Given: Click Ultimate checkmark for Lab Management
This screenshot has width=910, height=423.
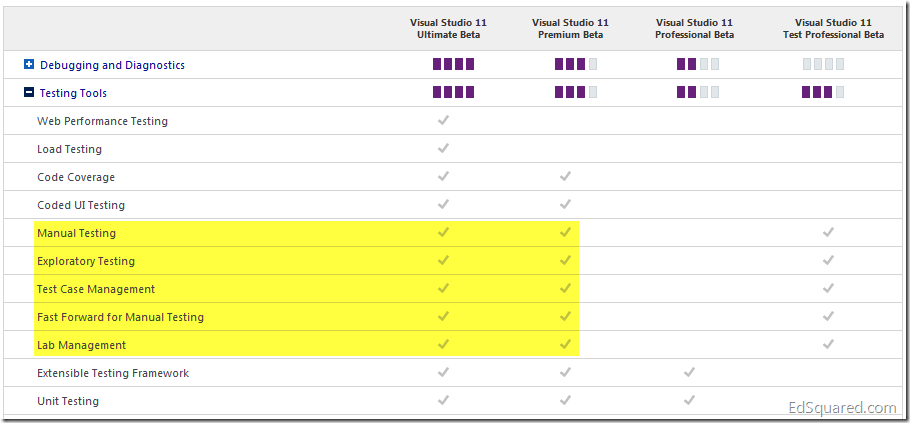Looking at the screenshot, I should pos(443,344).
